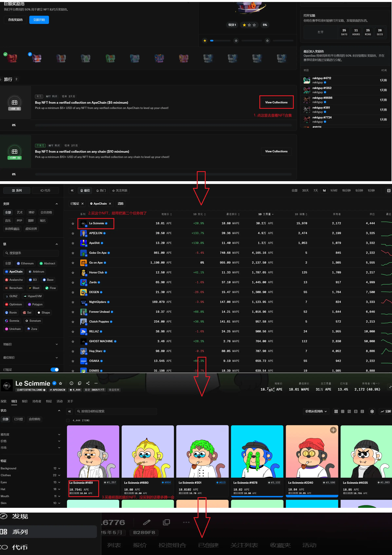Image resolution: width=392 pixels, height=555 pixels.
Task: Click the copy icon beside the pencil
Action: click(166, 522)
